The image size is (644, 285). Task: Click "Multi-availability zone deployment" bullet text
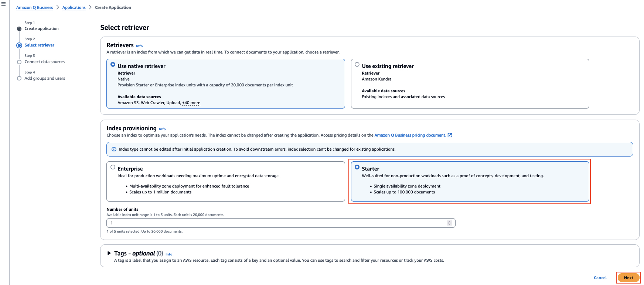(x=189, y=186)
